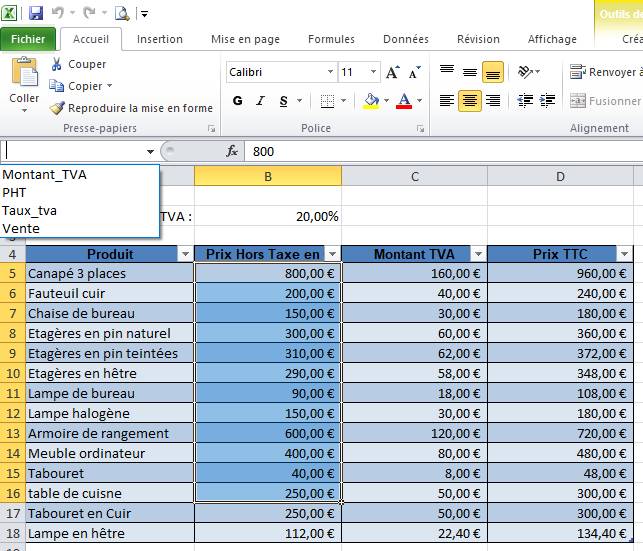Switch to the Insertion tab

[x=160, y=39]
